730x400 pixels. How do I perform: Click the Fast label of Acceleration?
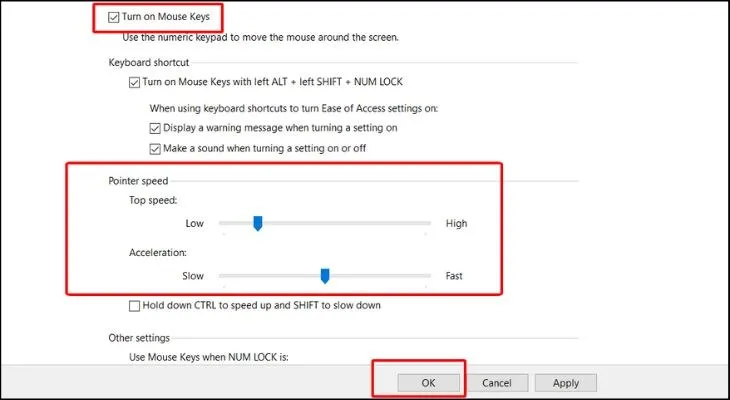(454, 276)
